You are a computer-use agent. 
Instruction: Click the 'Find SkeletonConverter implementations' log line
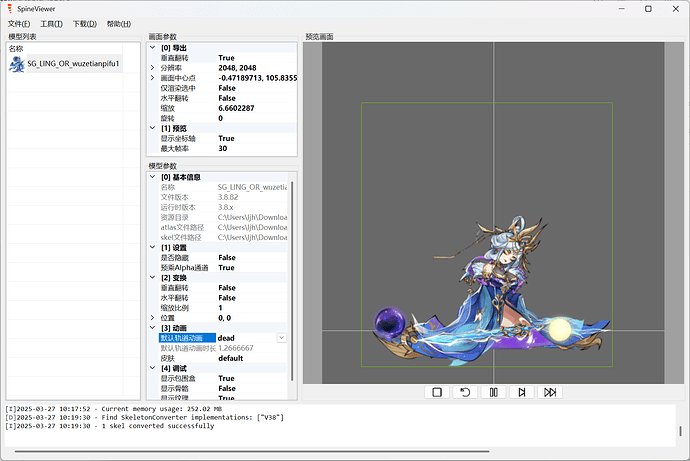tap(145, 417)
